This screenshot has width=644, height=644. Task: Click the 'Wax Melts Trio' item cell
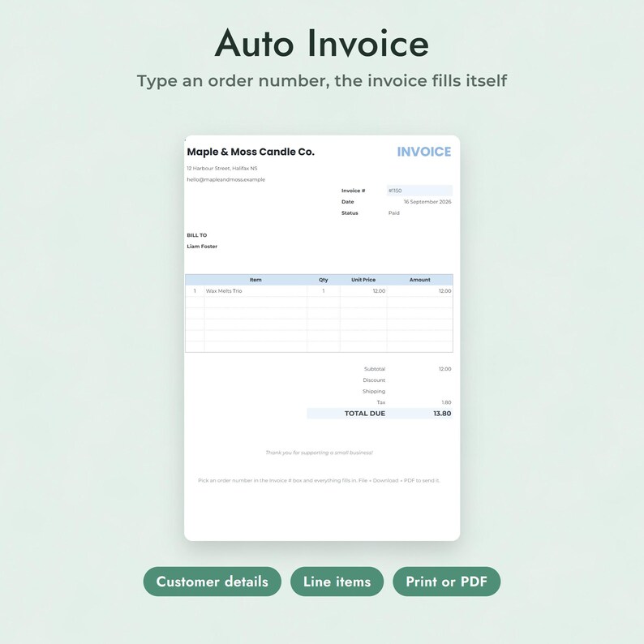click(x=255, y=291)
